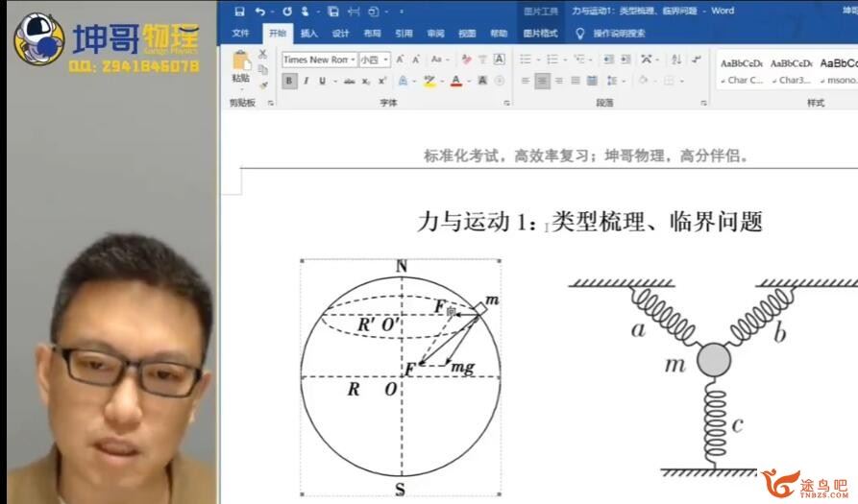Click the Decrease Font Size A icon

(x=416, y=59)
